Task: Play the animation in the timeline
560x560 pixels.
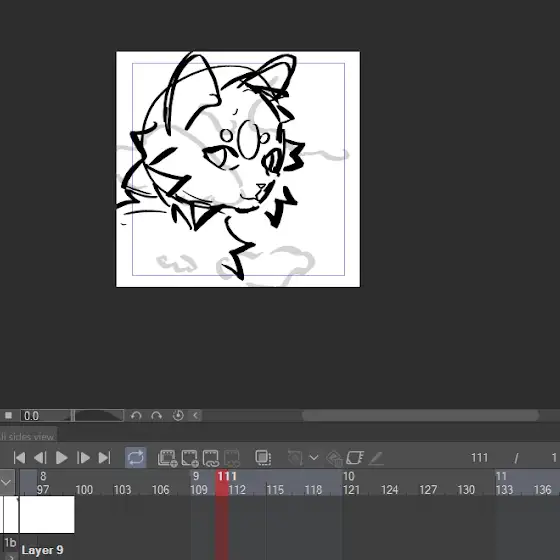Action: coord(61,458)
